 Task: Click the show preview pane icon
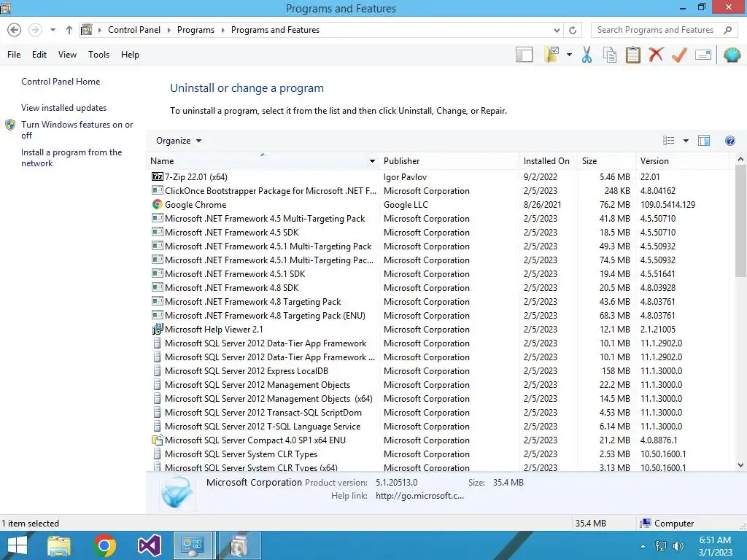tap(704, 141)
